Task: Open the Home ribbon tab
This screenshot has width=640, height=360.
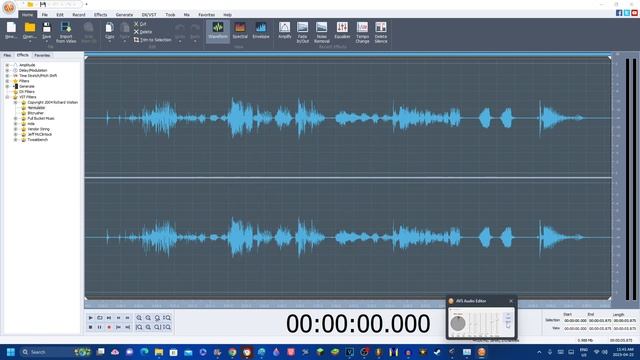Action: coord(27,15)
